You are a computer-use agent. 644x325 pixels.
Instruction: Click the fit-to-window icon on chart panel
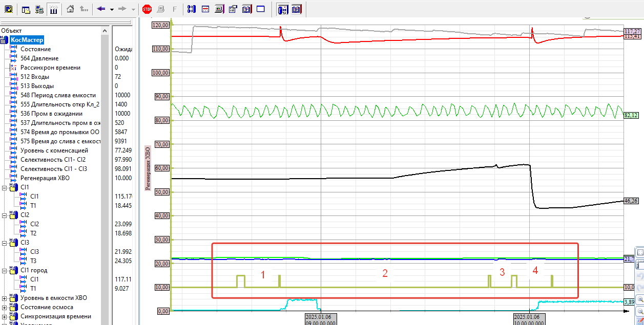pyautogui.click(x=640, y=253)
